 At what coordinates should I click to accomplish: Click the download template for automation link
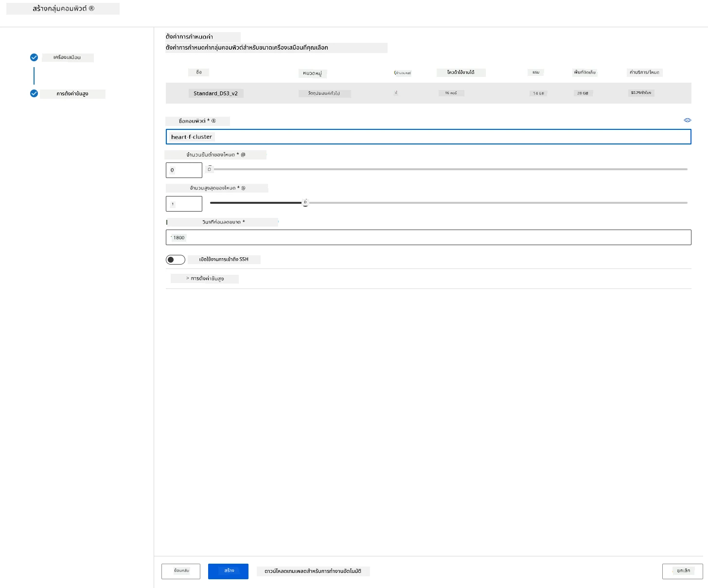click(313, 571)
